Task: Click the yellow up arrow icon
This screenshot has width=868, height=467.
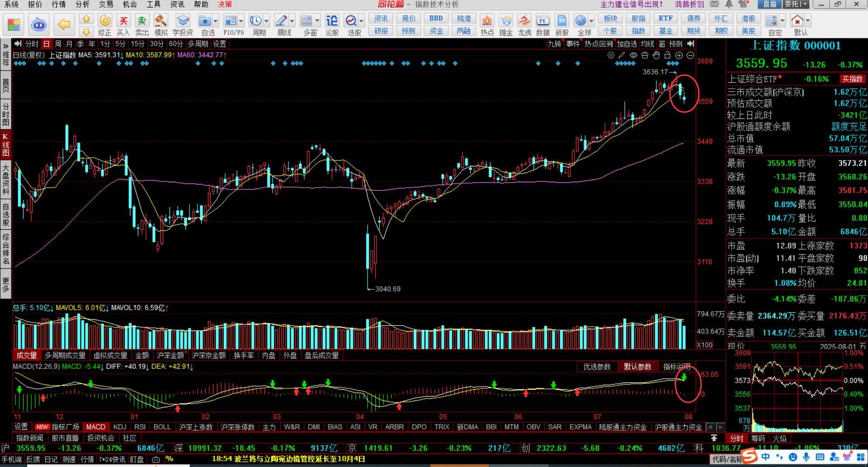Action: click(x=86, y=19)
